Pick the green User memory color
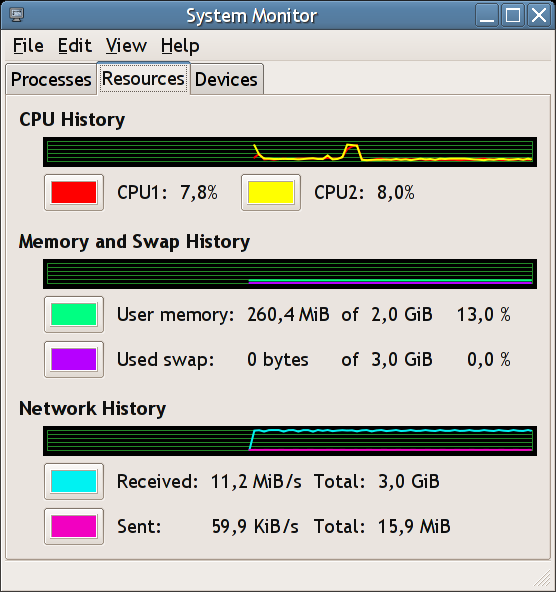 tap(74, 314)
